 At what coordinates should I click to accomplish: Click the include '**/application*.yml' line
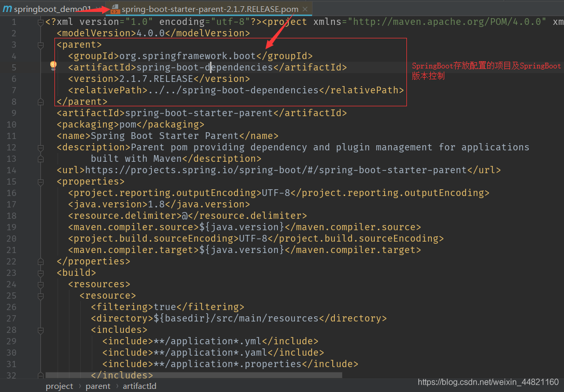pyautogui.click(x=210, y=341)
